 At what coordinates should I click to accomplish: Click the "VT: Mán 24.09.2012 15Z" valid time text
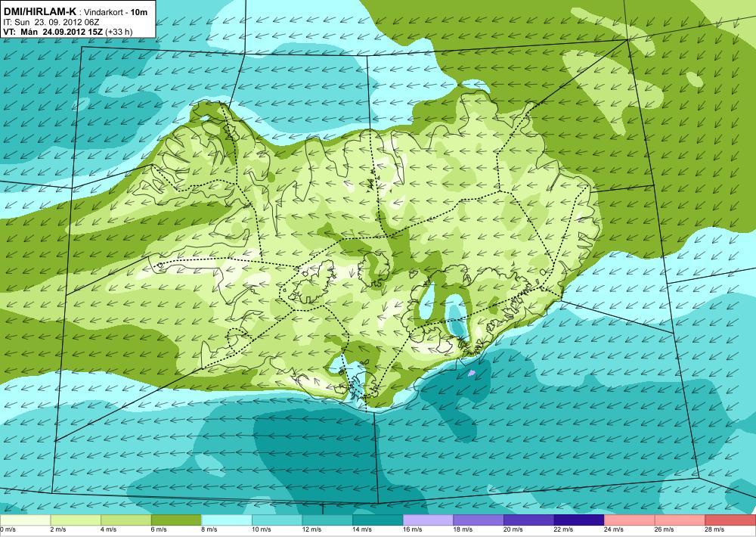pos(54,32)
